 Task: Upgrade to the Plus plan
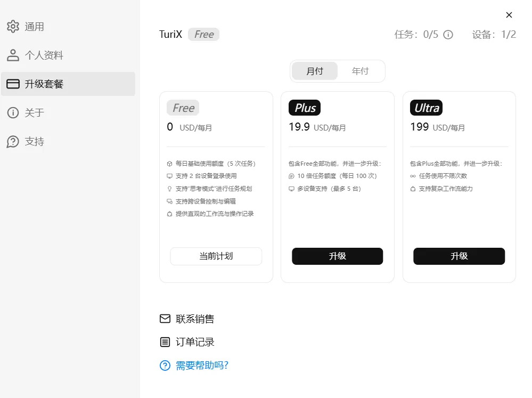pyautogui.click(x=337, y=256)
